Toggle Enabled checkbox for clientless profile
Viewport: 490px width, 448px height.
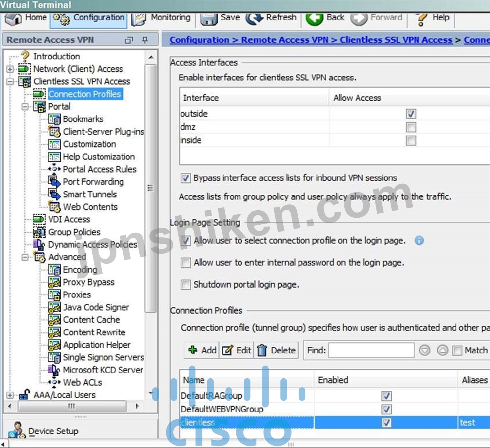click(387, 423)
